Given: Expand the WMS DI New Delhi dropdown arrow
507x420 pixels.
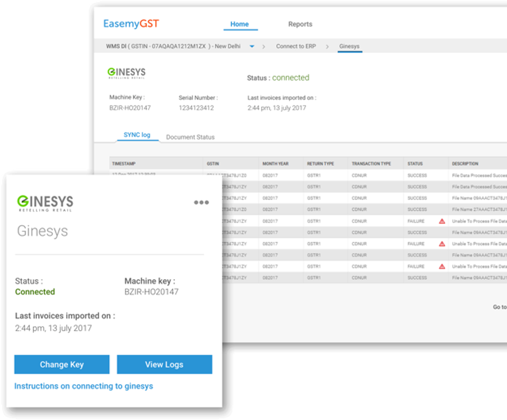Looking at the screenshot, I should (252, 46).
